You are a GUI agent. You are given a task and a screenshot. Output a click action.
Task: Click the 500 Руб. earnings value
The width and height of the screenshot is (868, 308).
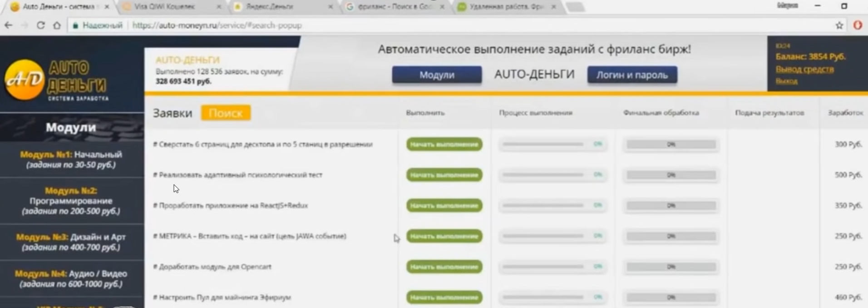click(x=848, y=175)
